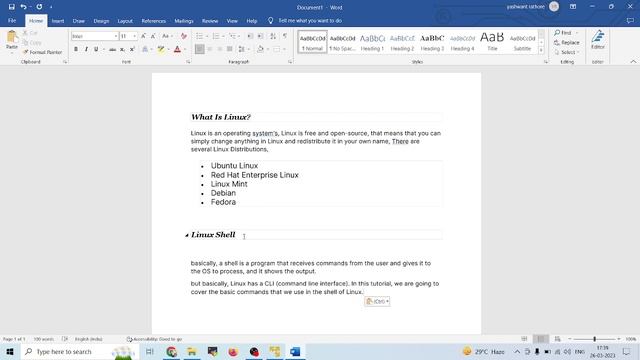Sort paragraph content icon

pyautogui.click(x=273, y=36)
